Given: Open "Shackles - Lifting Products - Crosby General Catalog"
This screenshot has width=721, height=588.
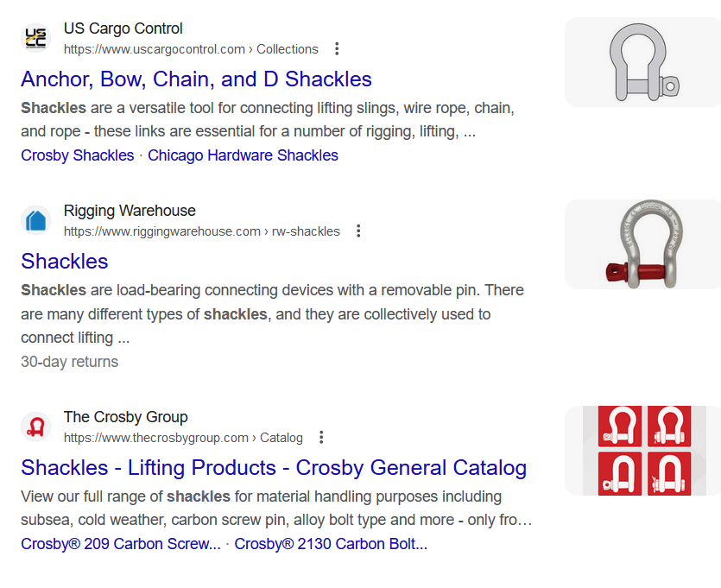Looking at the screenshot, I should pos(274,468).
